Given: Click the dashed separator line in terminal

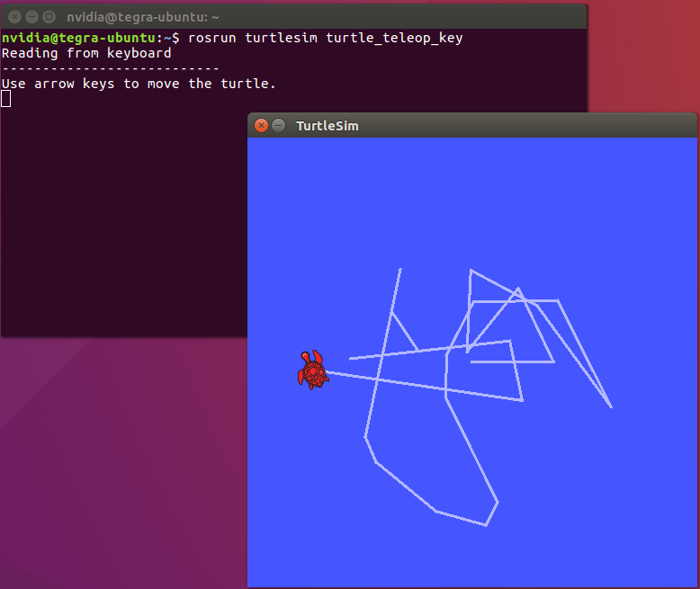Looking at the screenshot, I should [x=111, y=68].
